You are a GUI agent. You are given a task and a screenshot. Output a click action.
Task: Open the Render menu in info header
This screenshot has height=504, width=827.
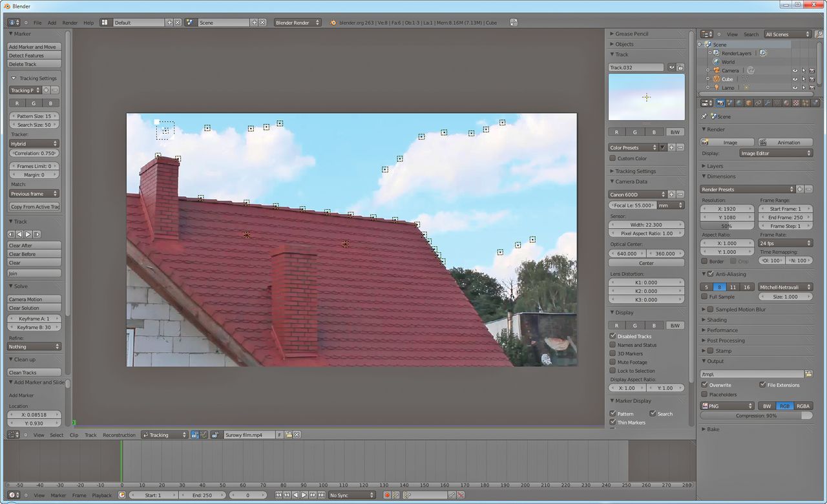(x=70, y=23)
